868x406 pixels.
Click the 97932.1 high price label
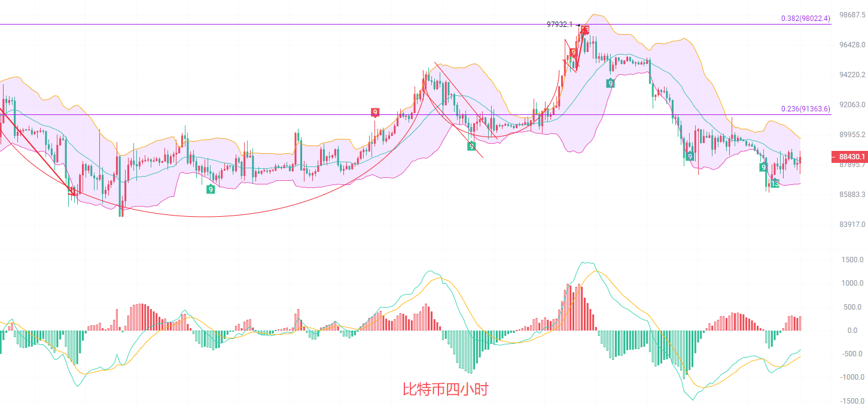[559, 25]
